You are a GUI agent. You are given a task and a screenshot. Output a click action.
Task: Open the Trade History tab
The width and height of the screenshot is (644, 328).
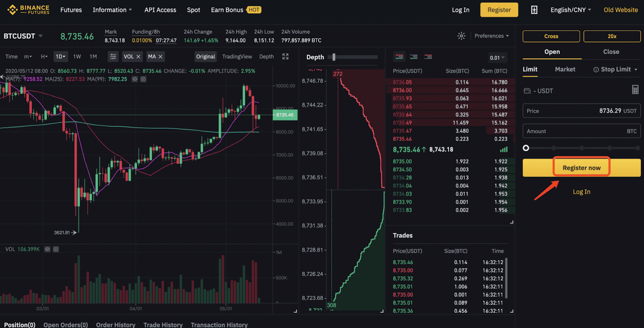[x=163, y=324]
